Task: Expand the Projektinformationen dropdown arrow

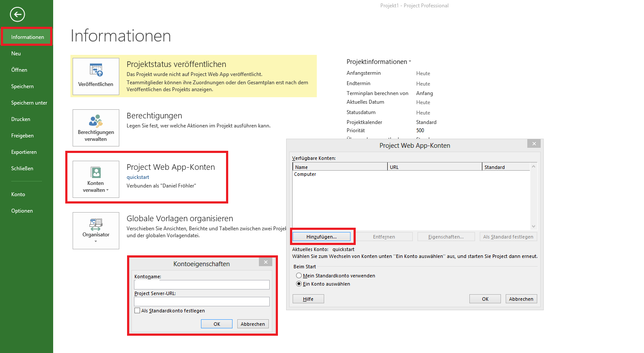Action: point(410,62)
